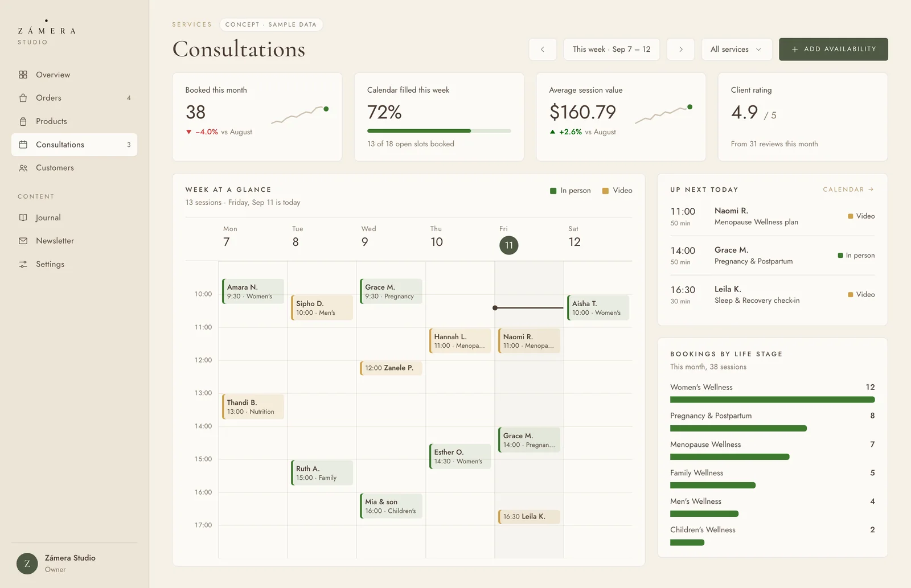Click the Add Availability button
This screenshot has width=911, height=588.
[834, 50]
